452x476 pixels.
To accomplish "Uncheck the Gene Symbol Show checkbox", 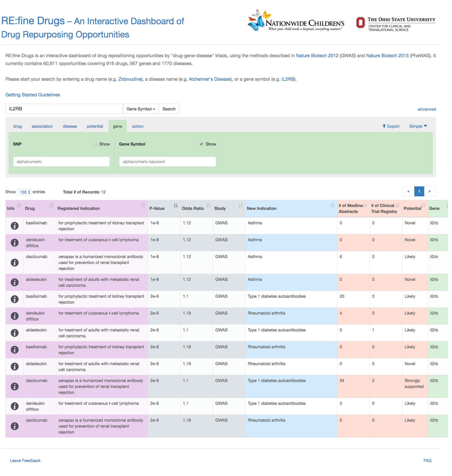I will (201, 144).
